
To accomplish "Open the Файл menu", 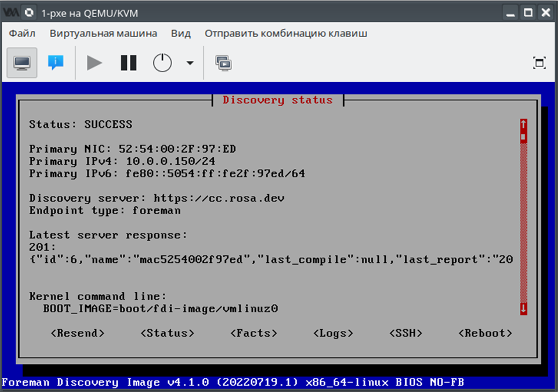I will tap(22, 33).
